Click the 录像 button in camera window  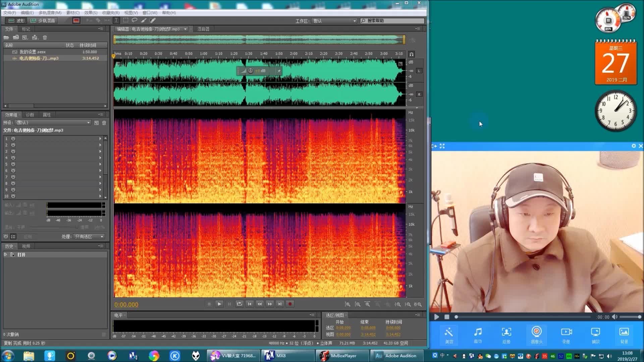coord(566,335)
